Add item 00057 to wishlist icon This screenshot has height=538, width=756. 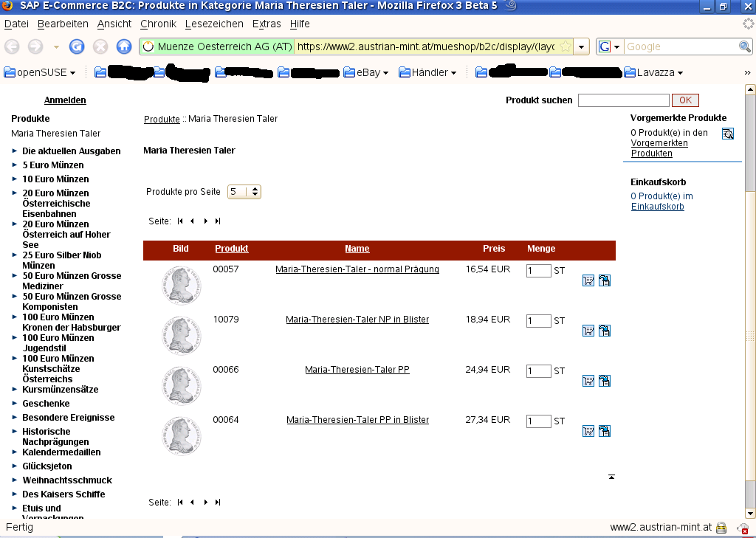click(x=605, y=280)
